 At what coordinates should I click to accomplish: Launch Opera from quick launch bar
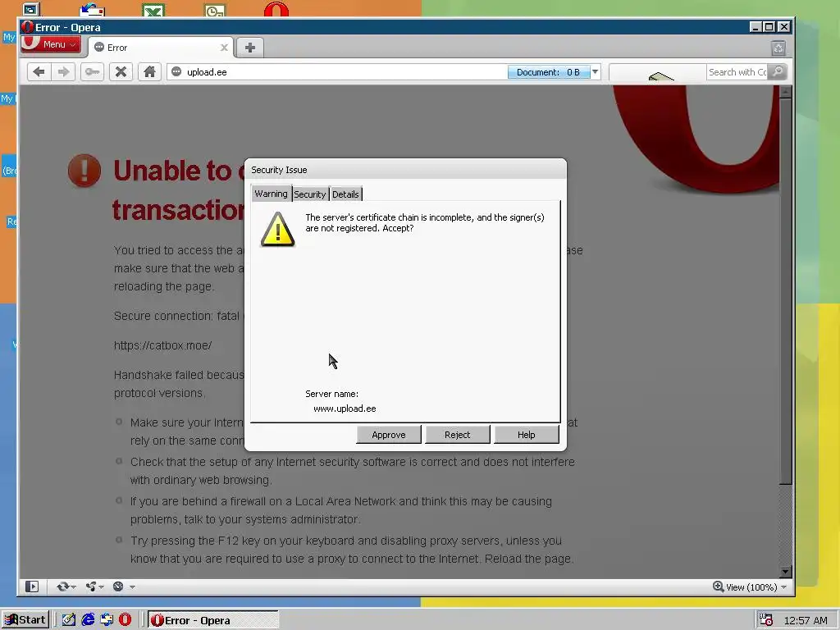[x=125, y=620]
